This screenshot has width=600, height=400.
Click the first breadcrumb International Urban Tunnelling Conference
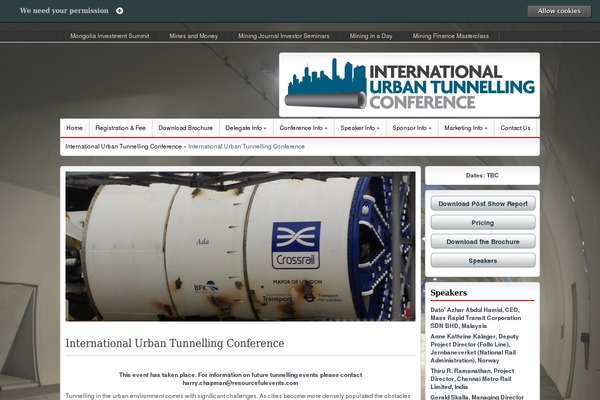point(123,147)
